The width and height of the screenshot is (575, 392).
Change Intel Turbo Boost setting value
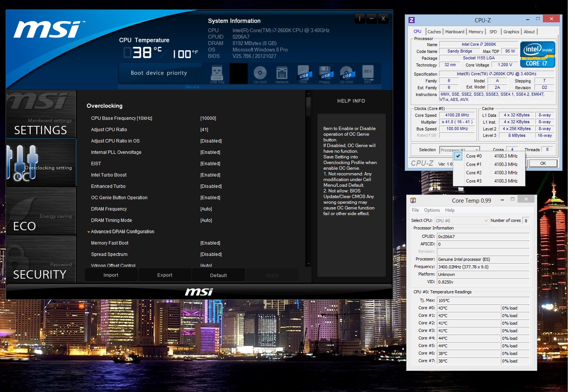210,175
